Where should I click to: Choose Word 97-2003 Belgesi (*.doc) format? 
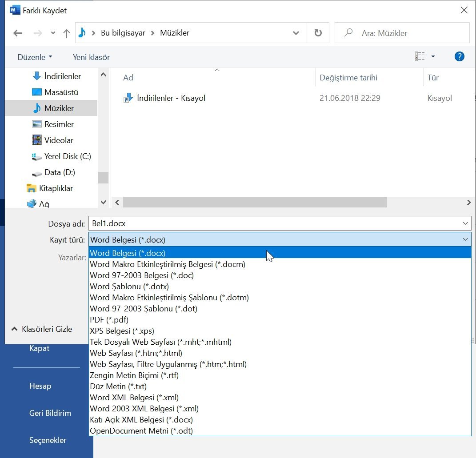(x=140, y=275)
